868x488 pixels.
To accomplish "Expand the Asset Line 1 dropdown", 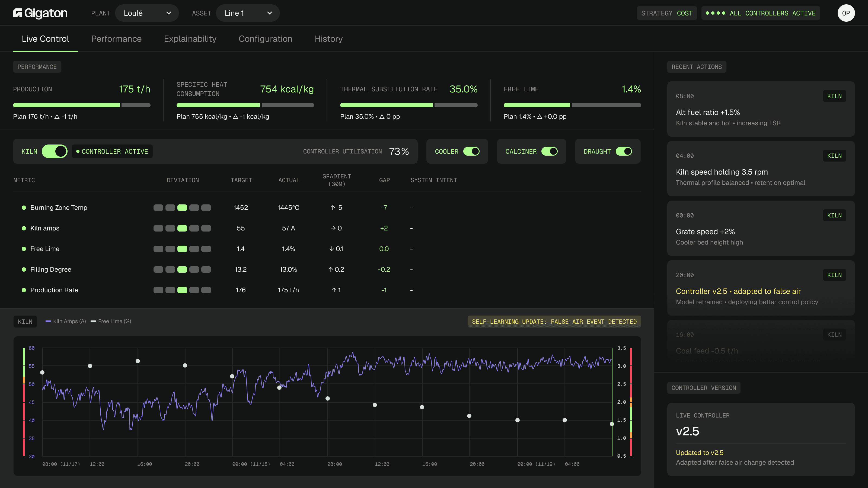I will pyautogui.click(x=248, y=13).
